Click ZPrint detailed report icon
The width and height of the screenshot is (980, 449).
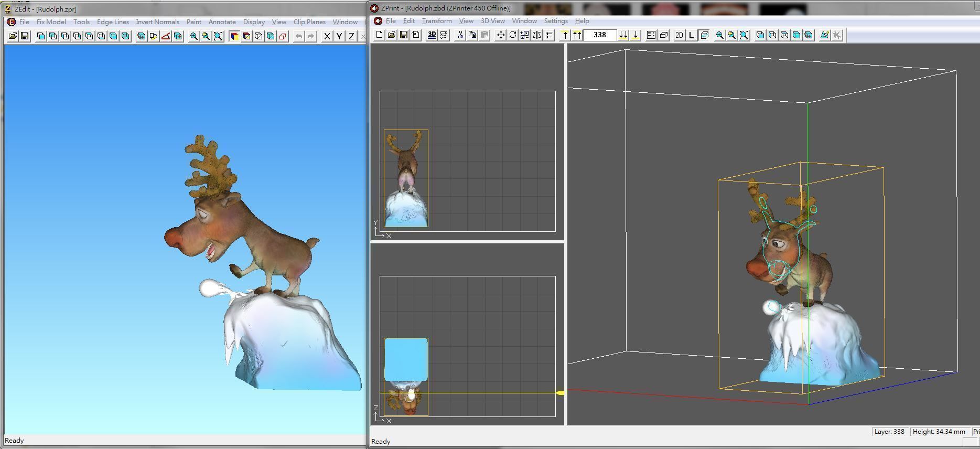(651, 35)
